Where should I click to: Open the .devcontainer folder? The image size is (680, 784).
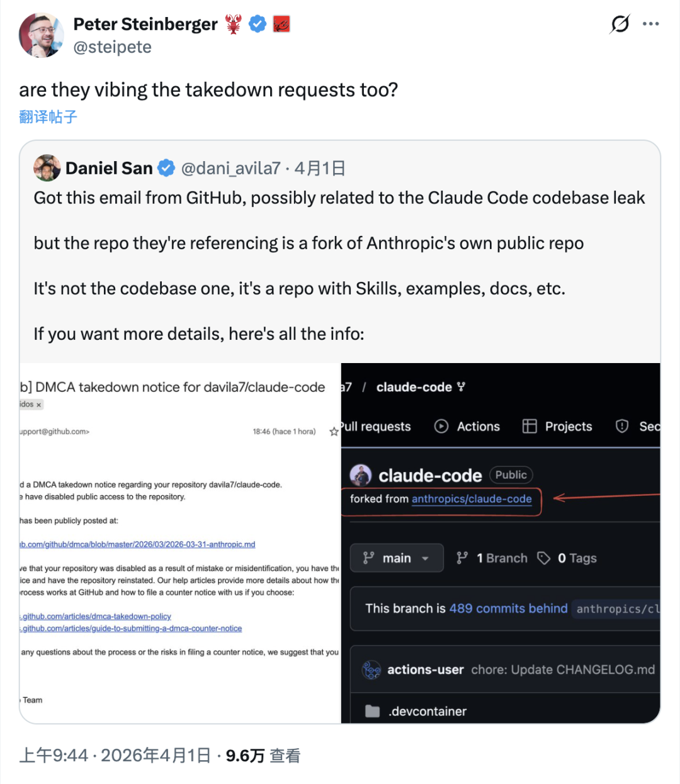[428, 712]
